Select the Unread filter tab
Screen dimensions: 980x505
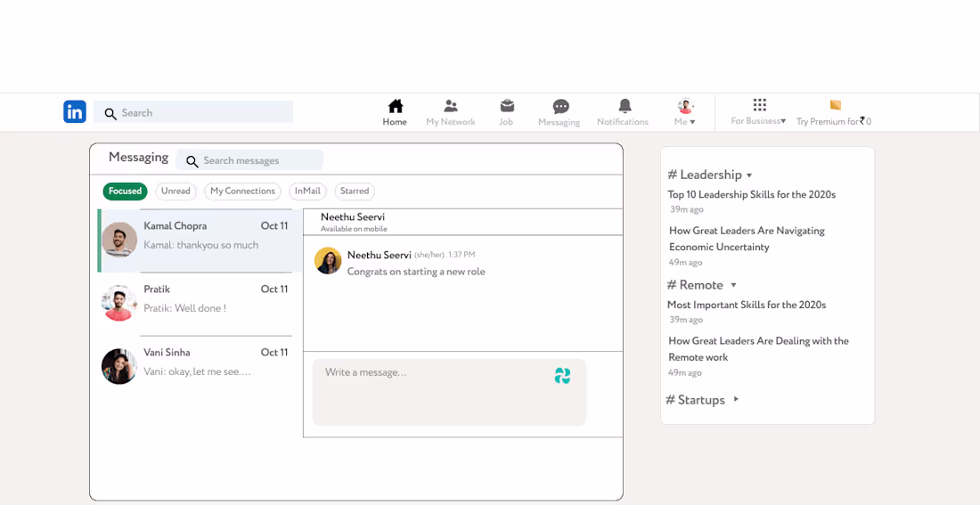point(176,191)
